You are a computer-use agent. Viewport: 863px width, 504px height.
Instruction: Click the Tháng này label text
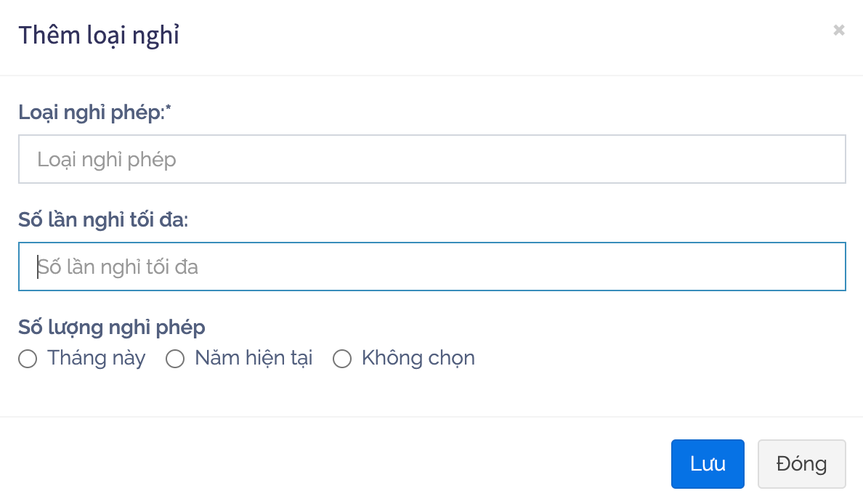[96, 358]
